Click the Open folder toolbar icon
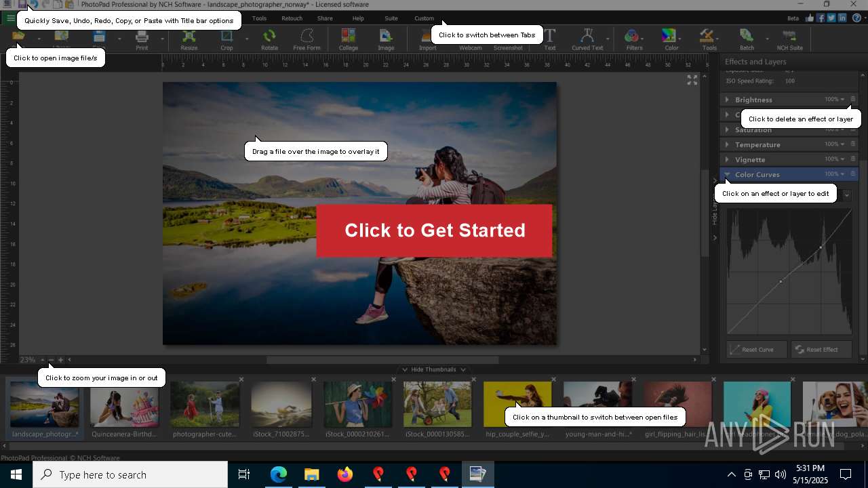The height and width of the screenshot is (488, 868). (x=18, y=36)
